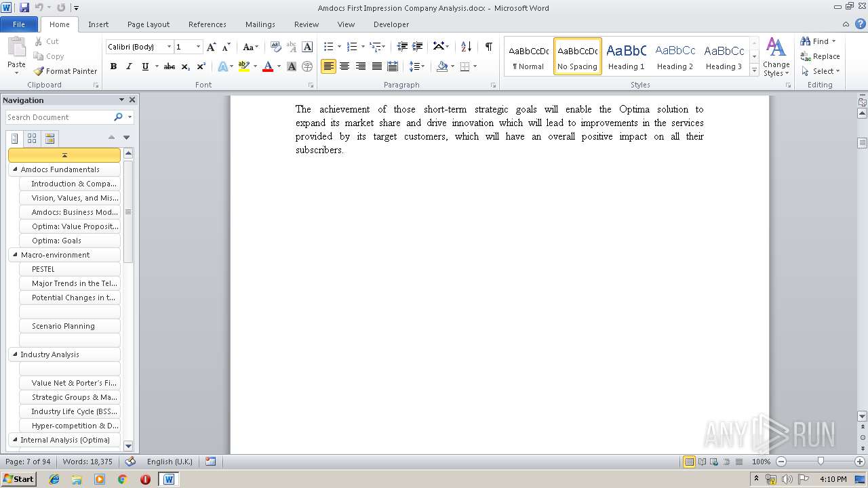
Task: Switch to the Developer tab
Action: pos(391,24)
